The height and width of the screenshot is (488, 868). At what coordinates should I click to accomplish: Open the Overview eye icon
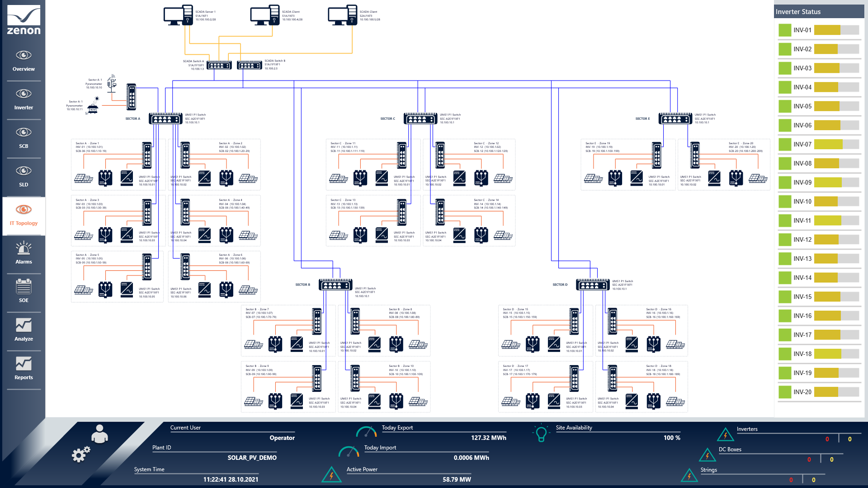click(x=24, y=56)
